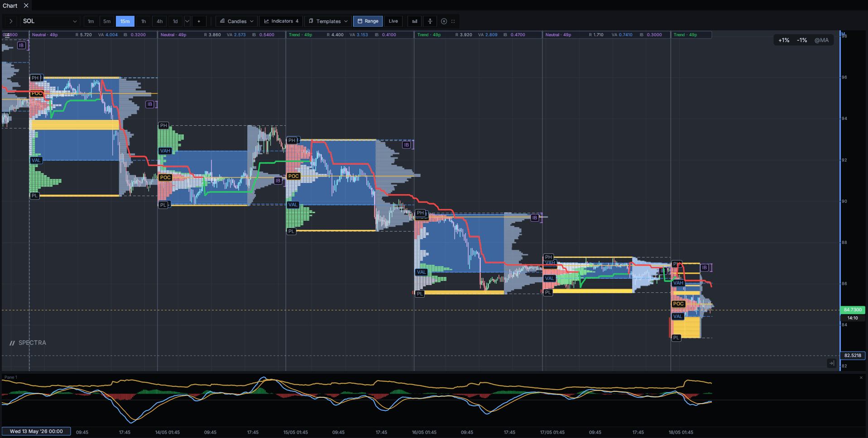This screenshot has width=868, height=438.
Task: Click the hamburger icon above chart corner
Action: [x=6, y=35]
